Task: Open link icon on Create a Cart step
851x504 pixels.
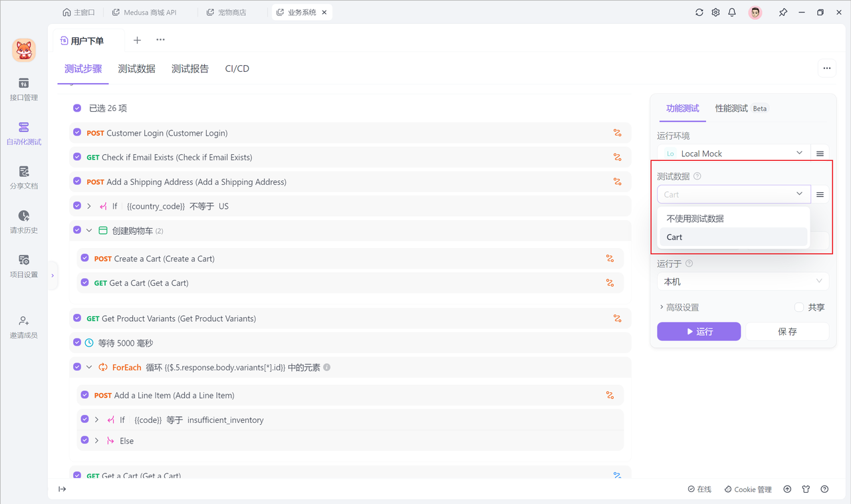Action: 610,259
